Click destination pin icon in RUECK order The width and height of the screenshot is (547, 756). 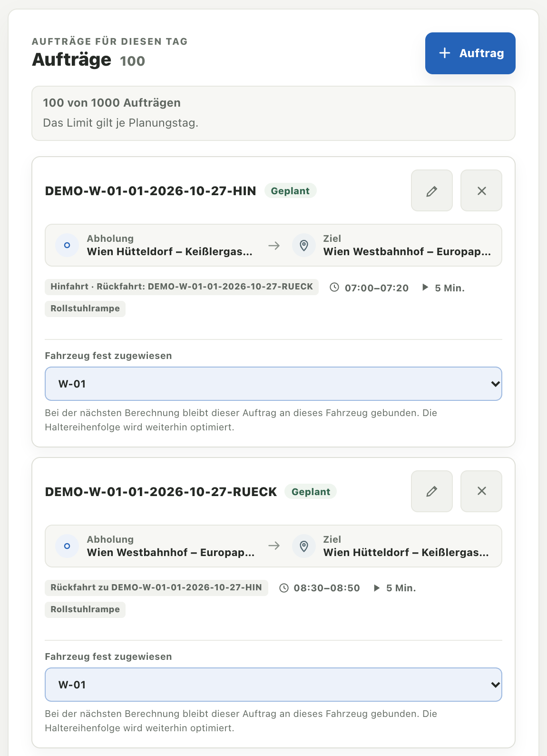(304, 546)
